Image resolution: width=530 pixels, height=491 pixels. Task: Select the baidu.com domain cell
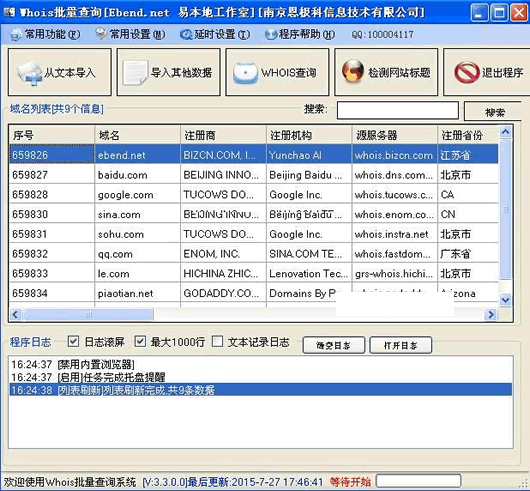[x=138, y=175]
